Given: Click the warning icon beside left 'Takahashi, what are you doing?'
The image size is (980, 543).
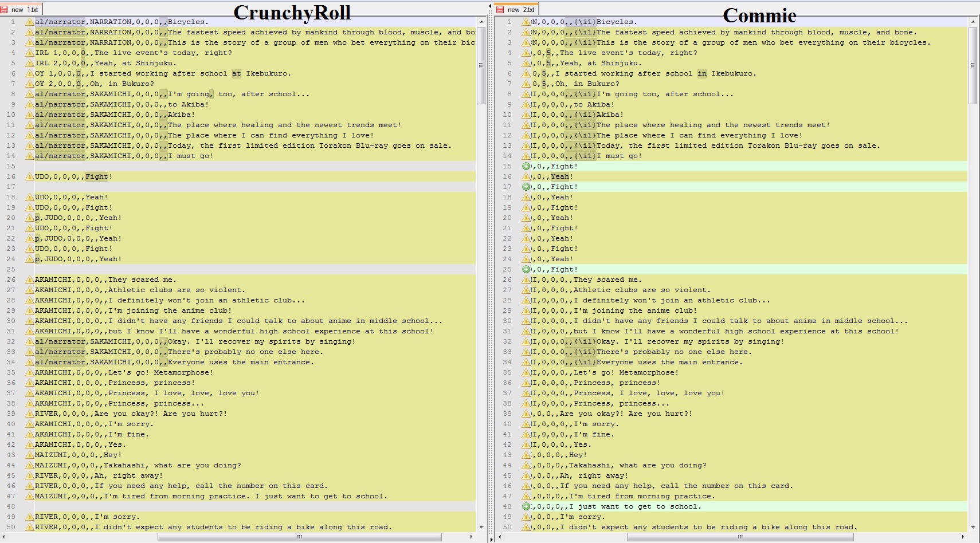Looking at the screenshot, I should click(30, 465).
